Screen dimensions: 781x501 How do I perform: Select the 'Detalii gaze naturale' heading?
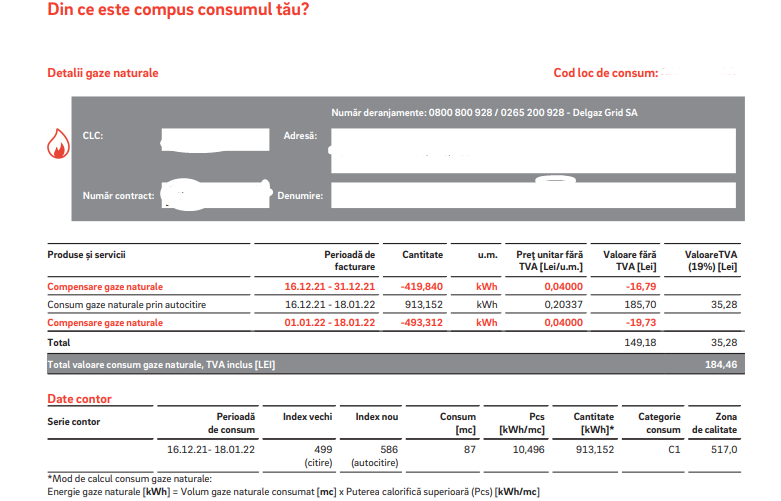click(103, 73)
